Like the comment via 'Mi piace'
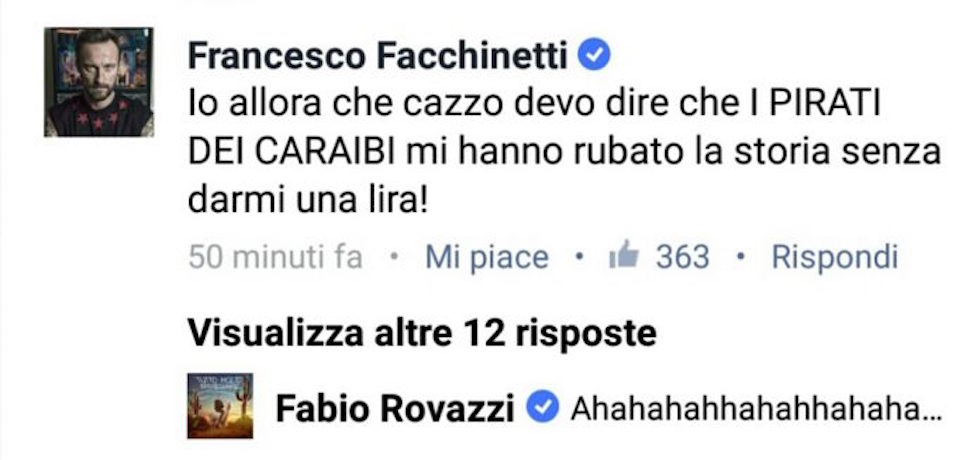Viewport: 980px width, 460px height. pyautogui.click(x=487, y=258)
